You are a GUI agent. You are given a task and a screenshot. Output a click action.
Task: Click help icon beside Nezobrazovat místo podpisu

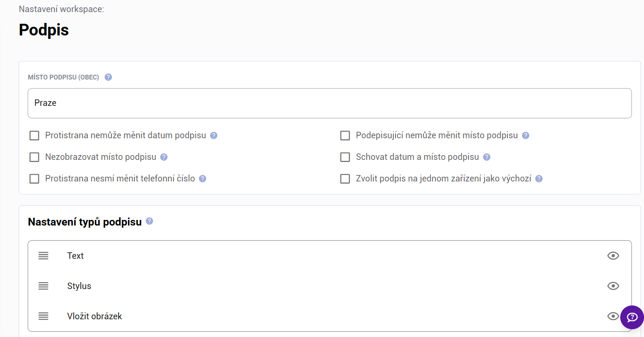(164, 157)
